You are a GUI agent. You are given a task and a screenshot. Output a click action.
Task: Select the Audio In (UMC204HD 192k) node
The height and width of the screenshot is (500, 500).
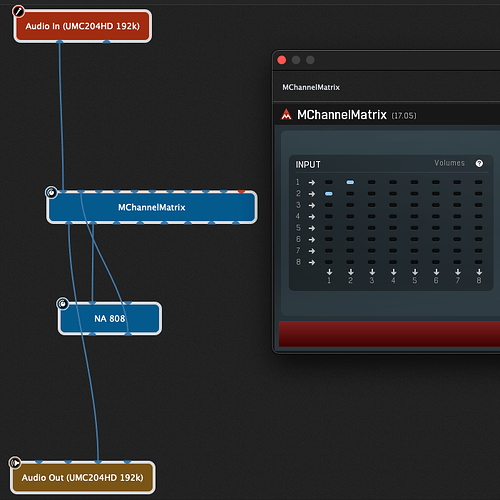pos(83,26)
